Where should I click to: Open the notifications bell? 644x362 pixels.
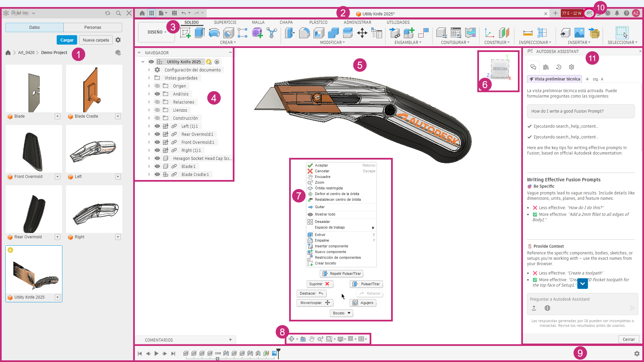click(x=617, y=13)
